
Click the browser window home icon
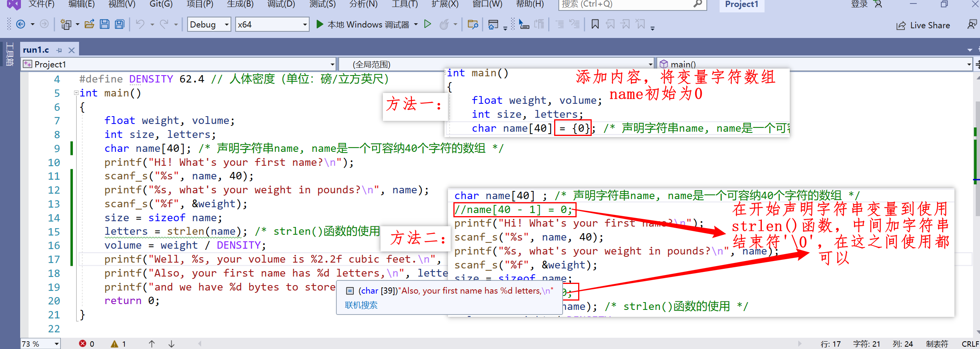click(493, 24)
